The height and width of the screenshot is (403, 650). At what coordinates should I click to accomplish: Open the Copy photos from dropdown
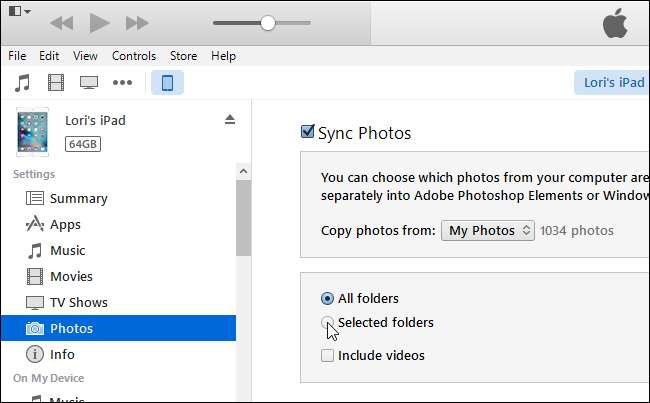488,231
